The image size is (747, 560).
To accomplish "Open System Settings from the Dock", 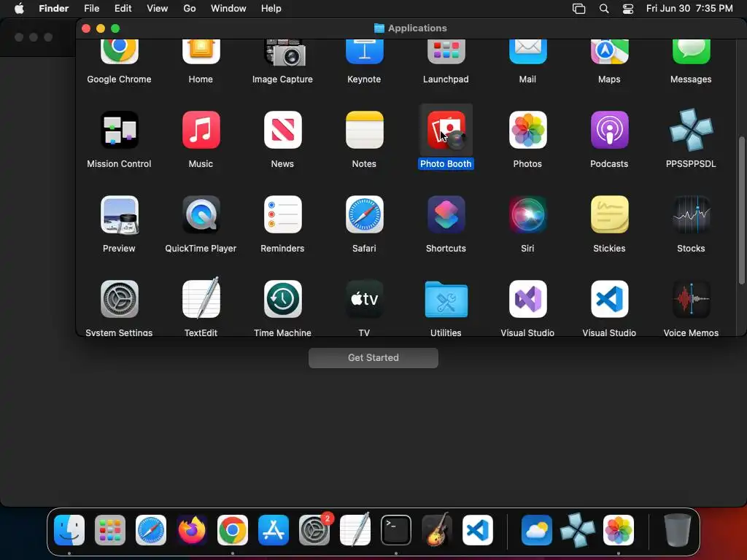I will click(314, 530).
